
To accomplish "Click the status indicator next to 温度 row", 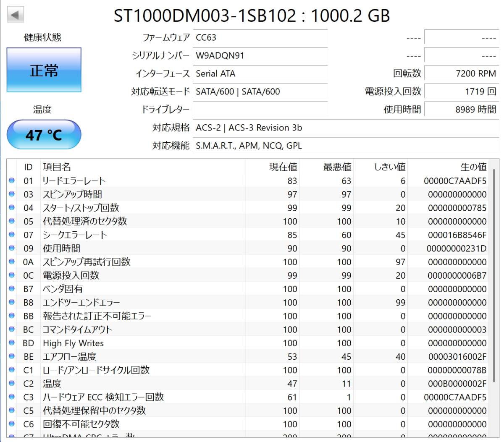I will click(12, 383).
